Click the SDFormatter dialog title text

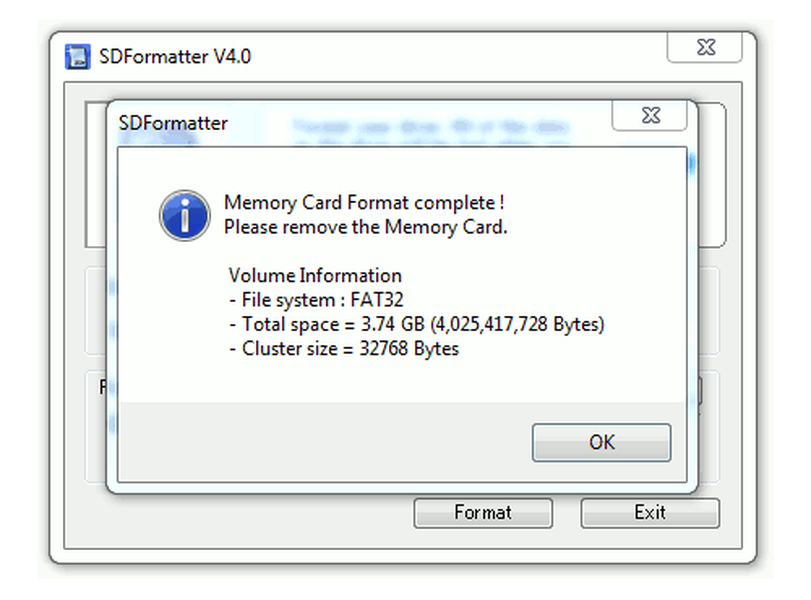coord(173,124)
